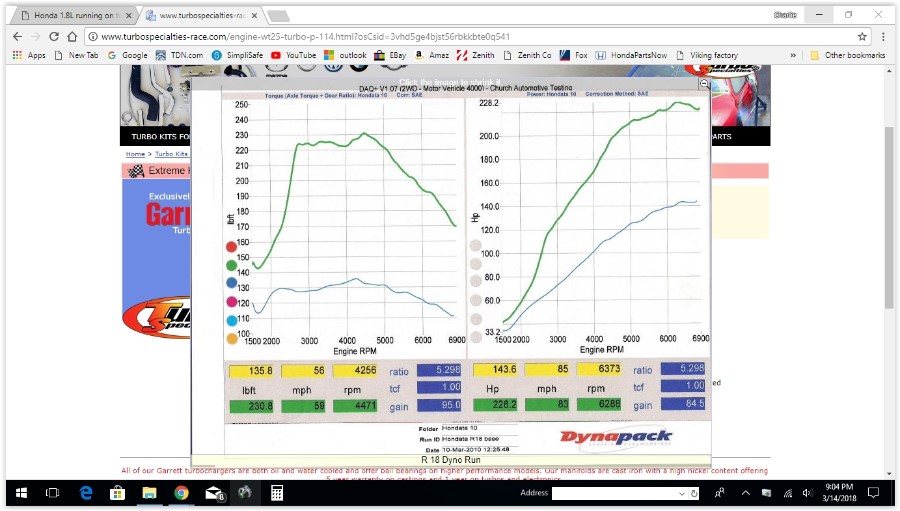The image size is (900, 511).
Task: Click the browser reload button
Action: click(53, 36)
